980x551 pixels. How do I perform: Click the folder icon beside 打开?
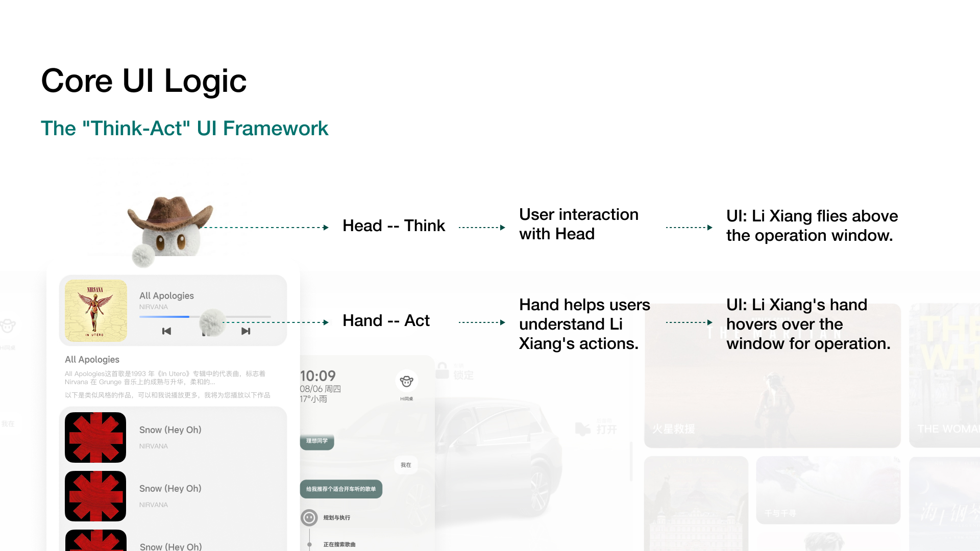click(582, 429)
